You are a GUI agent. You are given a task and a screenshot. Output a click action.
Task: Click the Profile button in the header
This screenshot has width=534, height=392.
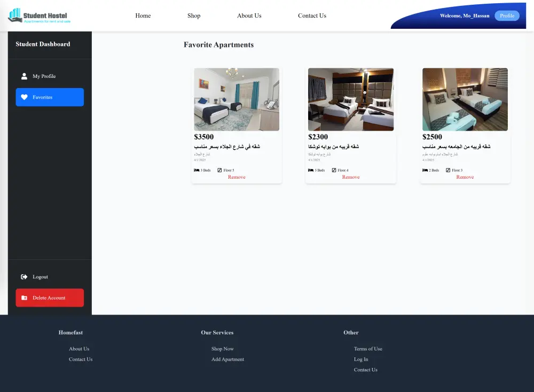tap(507, 15)
